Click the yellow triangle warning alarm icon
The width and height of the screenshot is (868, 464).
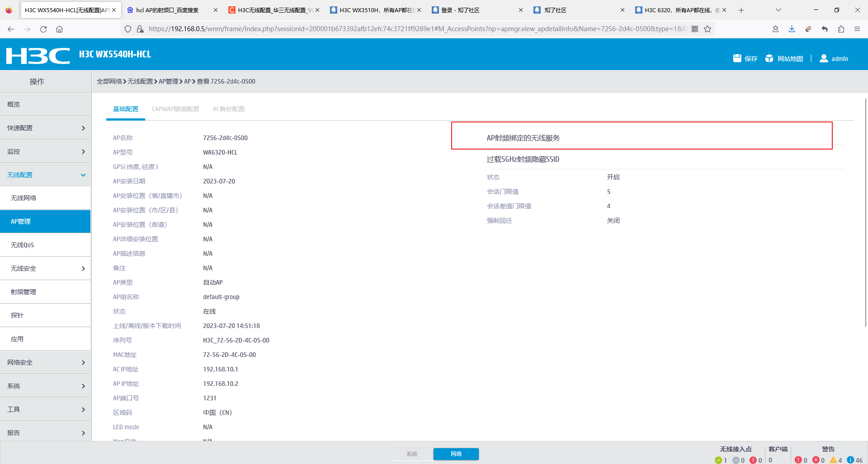[x=833, y=460]
